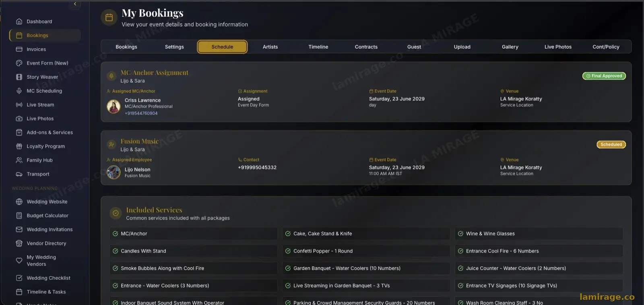
Task: Select the Cont/Policy tab
Action: coord(606,47)
